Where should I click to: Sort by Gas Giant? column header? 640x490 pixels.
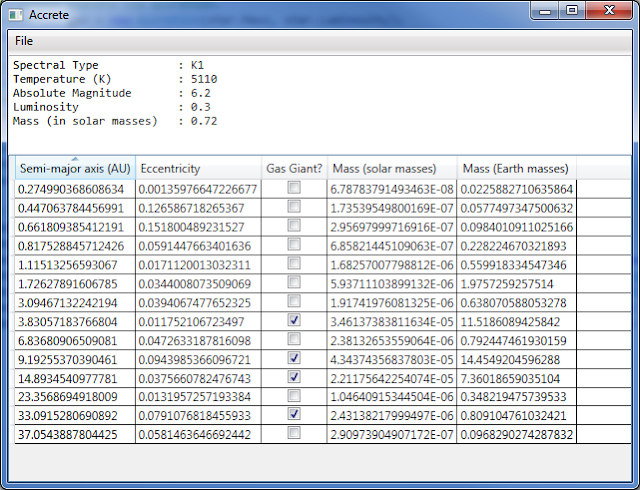pos(294,168)
